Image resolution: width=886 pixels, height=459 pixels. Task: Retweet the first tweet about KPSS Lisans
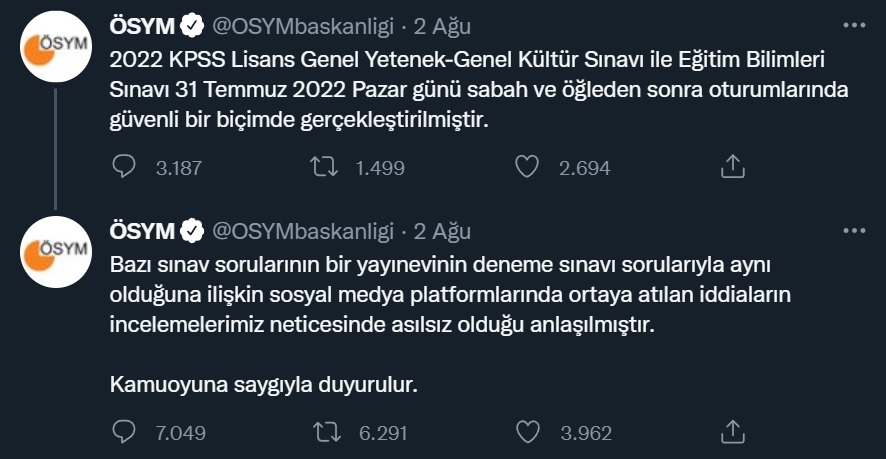pyautogui.click(x=324, y=167)
